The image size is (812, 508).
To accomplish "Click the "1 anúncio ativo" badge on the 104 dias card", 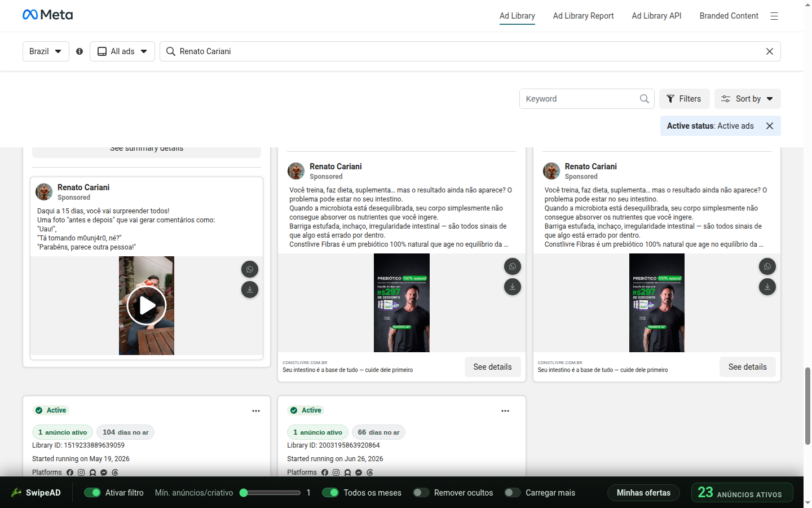I will (63, 432).
